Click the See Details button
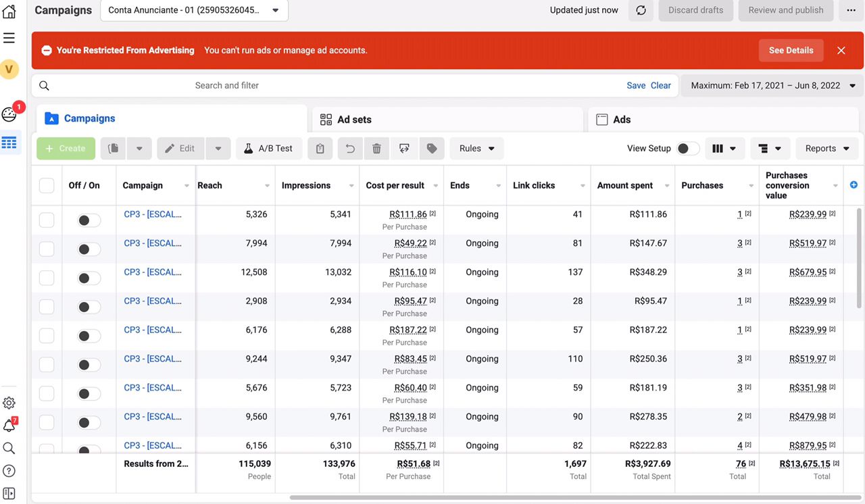This screenshot has width=865, height=504. (791, 51)
